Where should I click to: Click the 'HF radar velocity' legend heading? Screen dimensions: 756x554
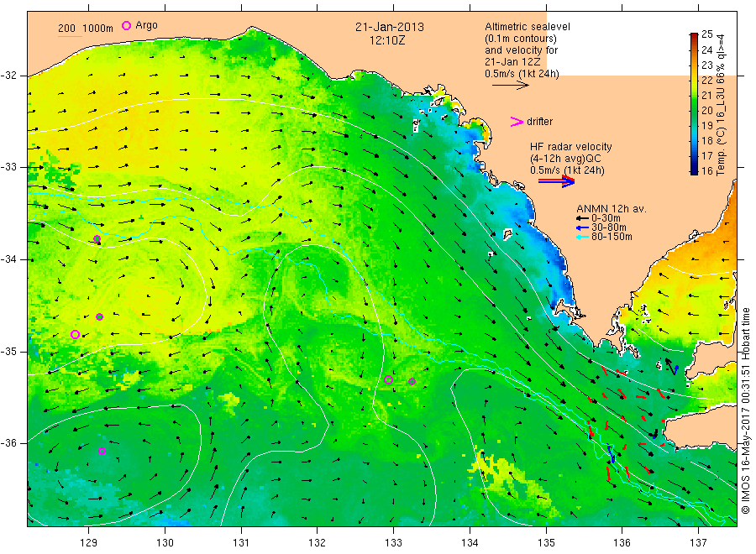571,147
